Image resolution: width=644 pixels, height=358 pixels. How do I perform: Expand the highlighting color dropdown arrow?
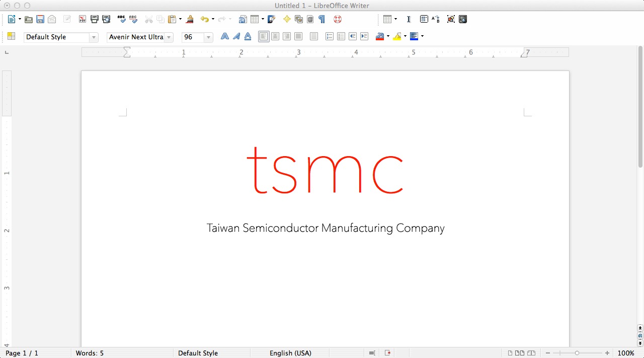pos(405,36)
